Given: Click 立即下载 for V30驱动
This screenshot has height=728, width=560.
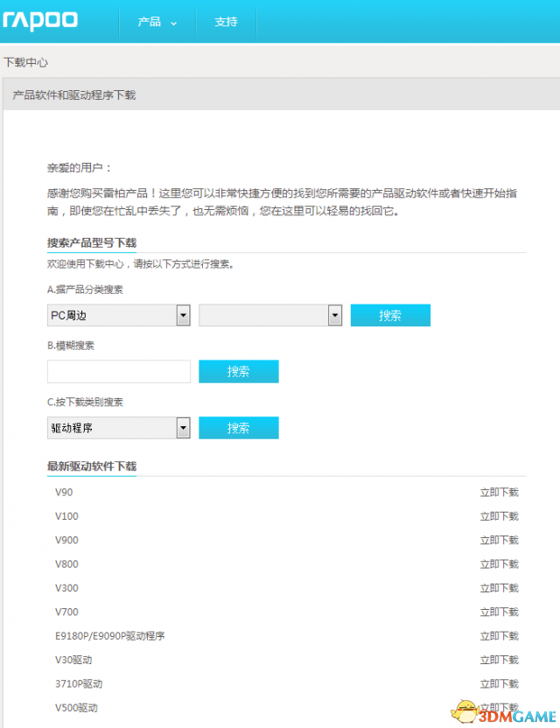Looking at the screenshot, I should [x=499, y=660].
